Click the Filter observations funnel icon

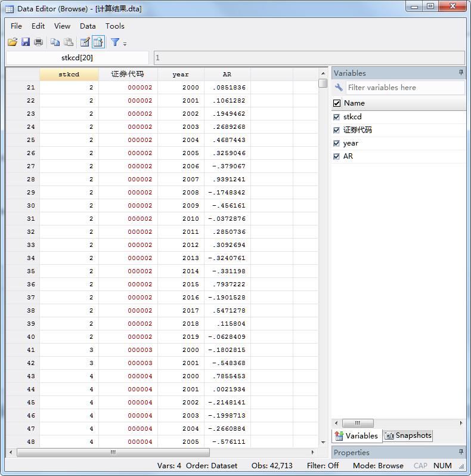[x=115, y=42]
